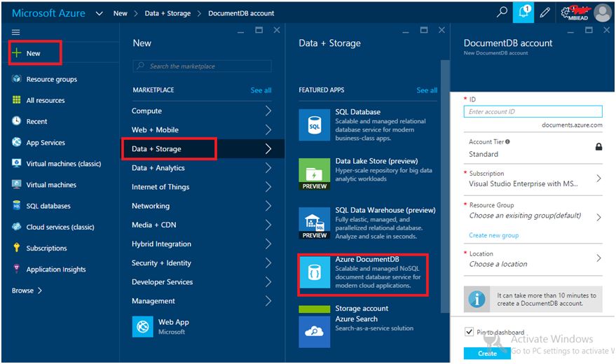Click New in the breadcrumb
The height and width of the screenshot is (364, 616).
(121, 13)
